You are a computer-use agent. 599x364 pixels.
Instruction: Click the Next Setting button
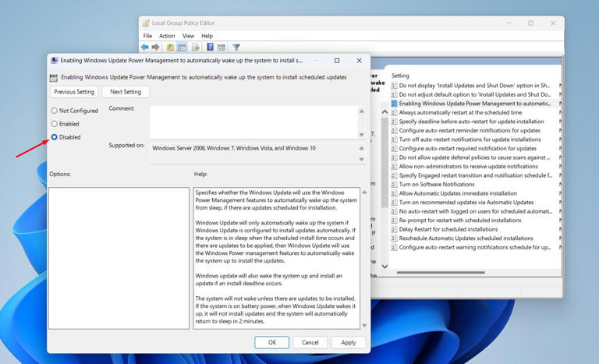pyautogui.click(x=126, y=92)
